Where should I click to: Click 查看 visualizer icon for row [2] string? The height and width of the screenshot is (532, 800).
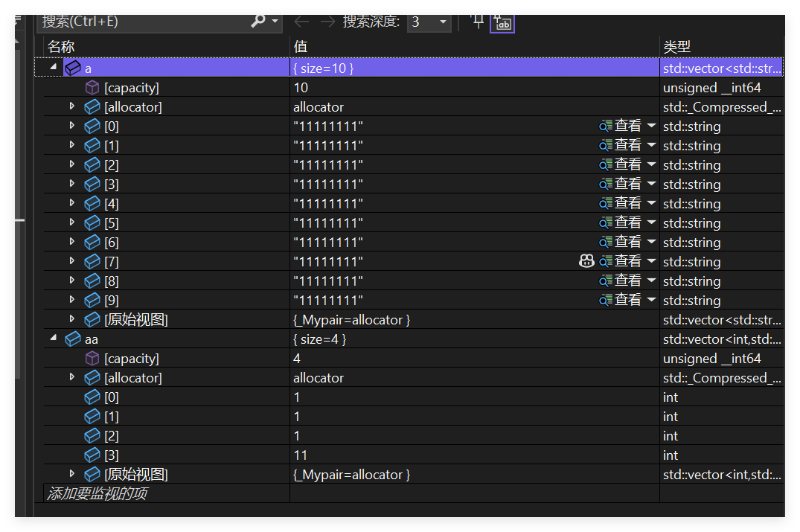pyautogui.click(x=605, y=164)
